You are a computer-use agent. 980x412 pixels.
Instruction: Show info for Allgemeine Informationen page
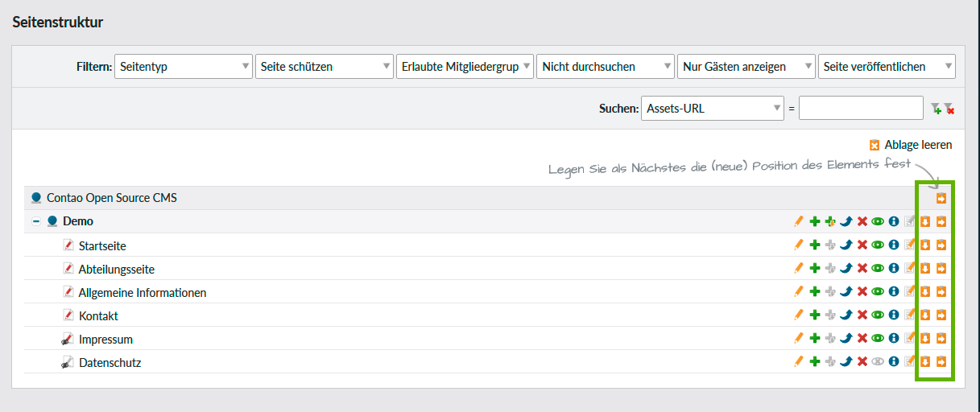click(893, 292)
